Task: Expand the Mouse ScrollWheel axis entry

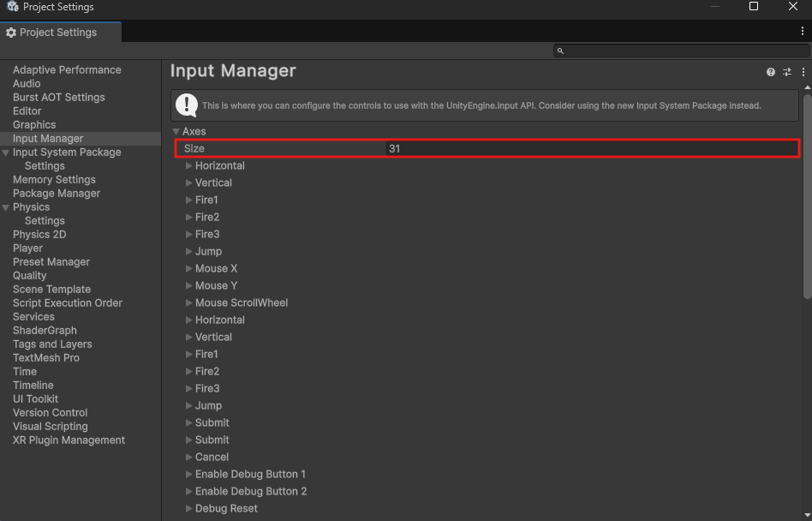Action: pos(189,302)
